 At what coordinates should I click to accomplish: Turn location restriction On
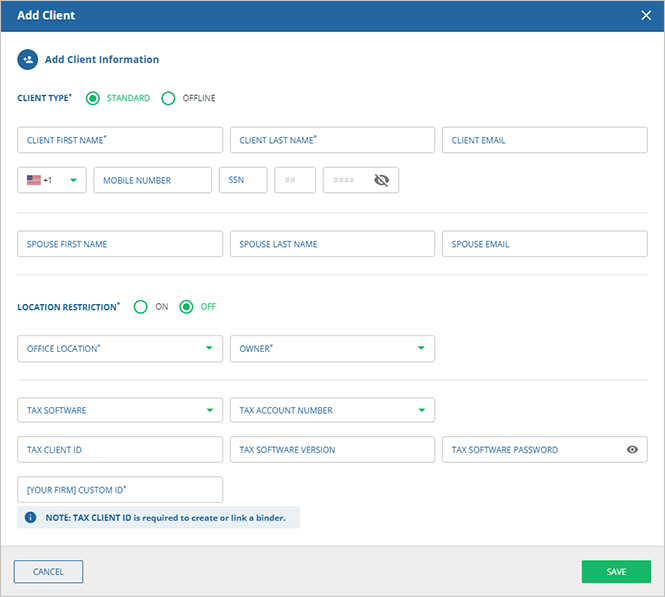(x=141, y=307)
